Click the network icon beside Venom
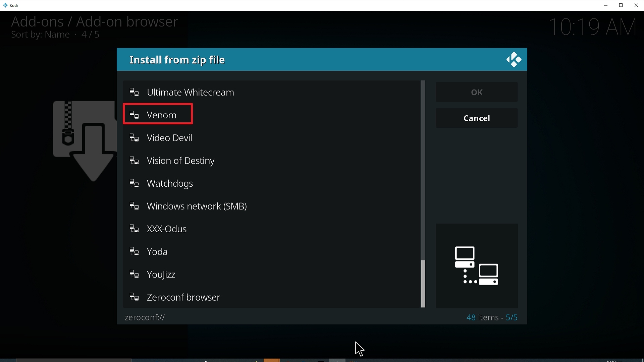644x362 pixels. [x=135, y=115]
